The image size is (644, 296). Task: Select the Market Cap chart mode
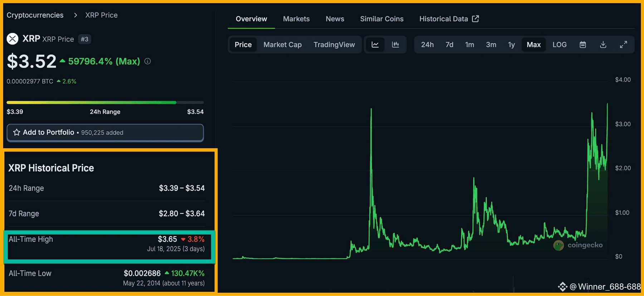(x=283, y=45)
